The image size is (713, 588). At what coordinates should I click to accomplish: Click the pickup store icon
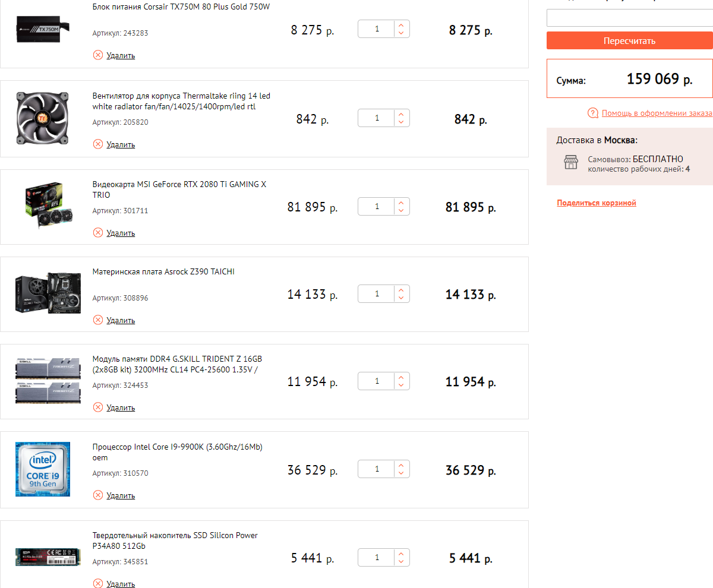click(x=570, y=163)
